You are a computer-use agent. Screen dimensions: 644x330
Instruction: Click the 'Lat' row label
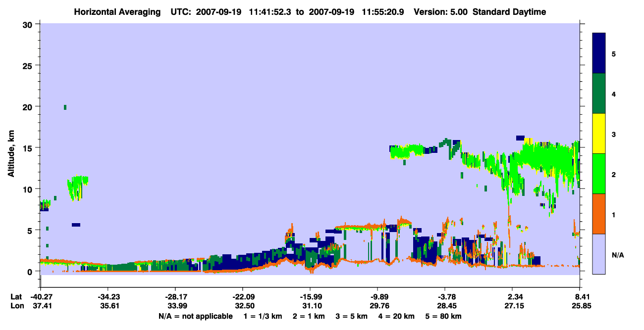[15, 297]
